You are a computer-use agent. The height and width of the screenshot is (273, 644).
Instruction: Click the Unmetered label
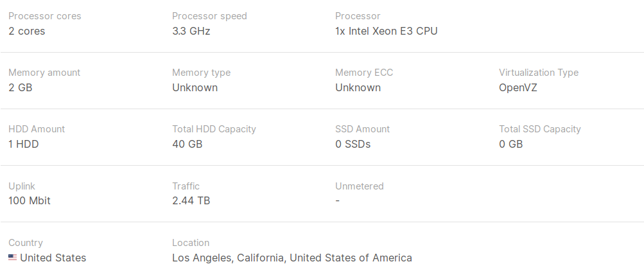(360, 186)
